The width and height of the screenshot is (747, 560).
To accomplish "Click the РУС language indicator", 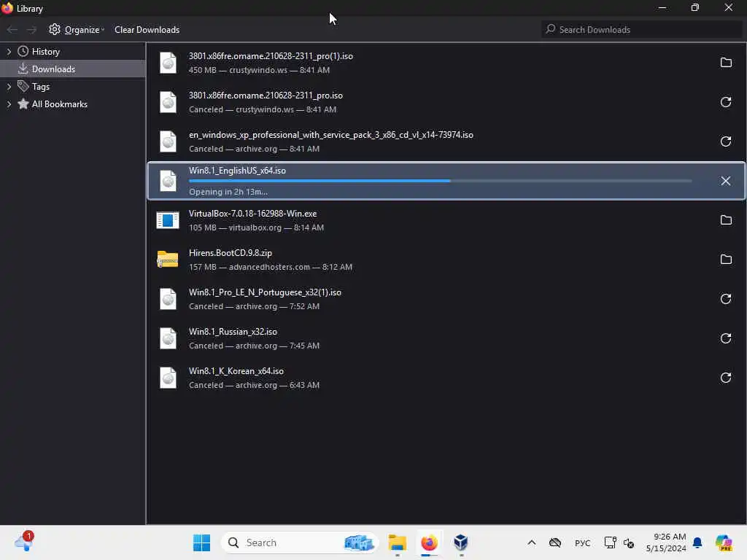I will click(x=582, y=542).
